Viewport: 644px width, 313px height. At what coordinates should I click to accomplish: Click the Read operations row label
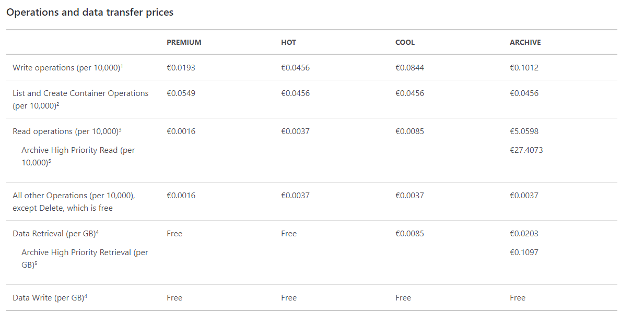[x=67, y=131]
